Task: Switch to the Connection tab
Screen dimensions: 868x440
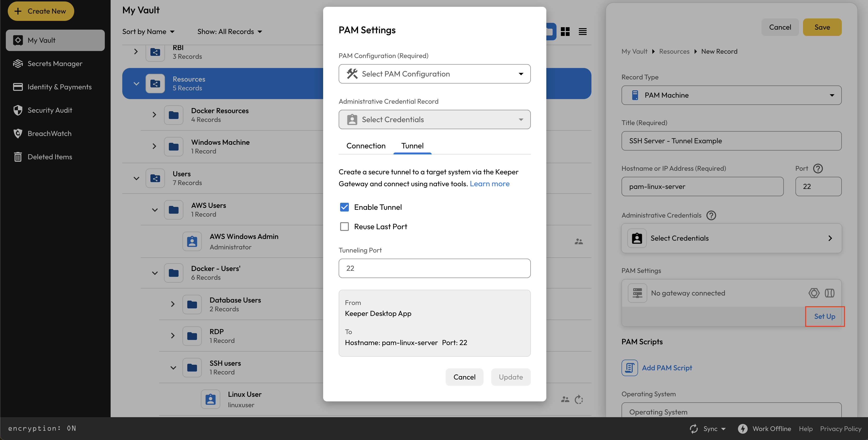Action: coord(366,146)
